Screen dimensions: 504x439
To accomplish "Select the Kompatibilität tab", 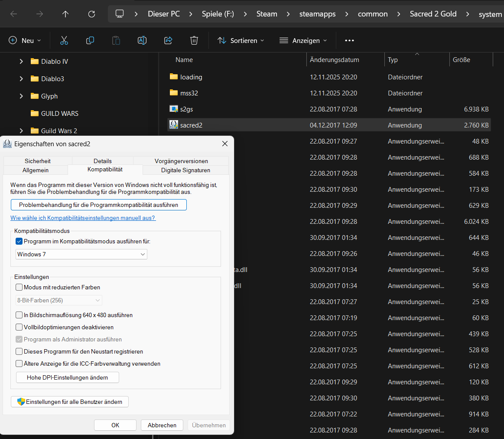I will click(x=105, y=169).
